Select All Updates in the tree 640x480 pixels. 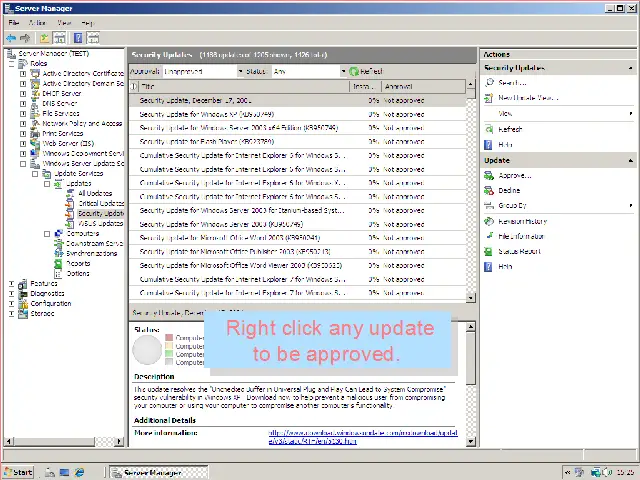point(95,193)
